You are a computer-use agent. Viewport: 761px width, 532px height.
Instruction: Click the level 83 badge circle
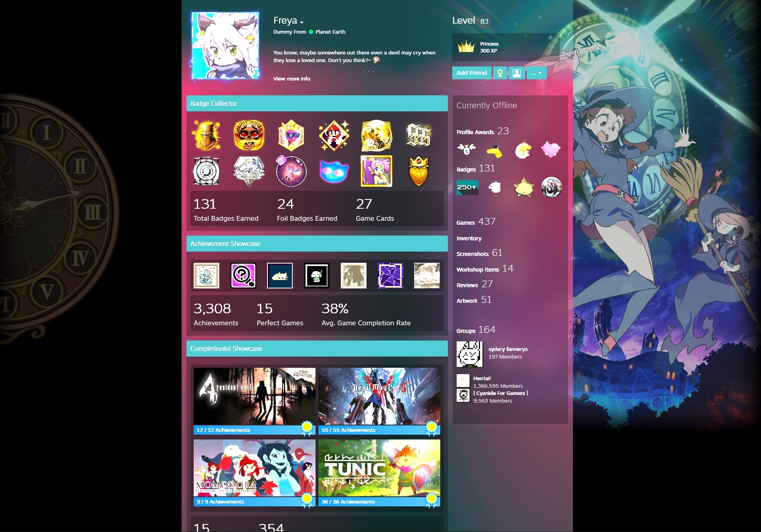pyautogui.click(x=484, y=21)
